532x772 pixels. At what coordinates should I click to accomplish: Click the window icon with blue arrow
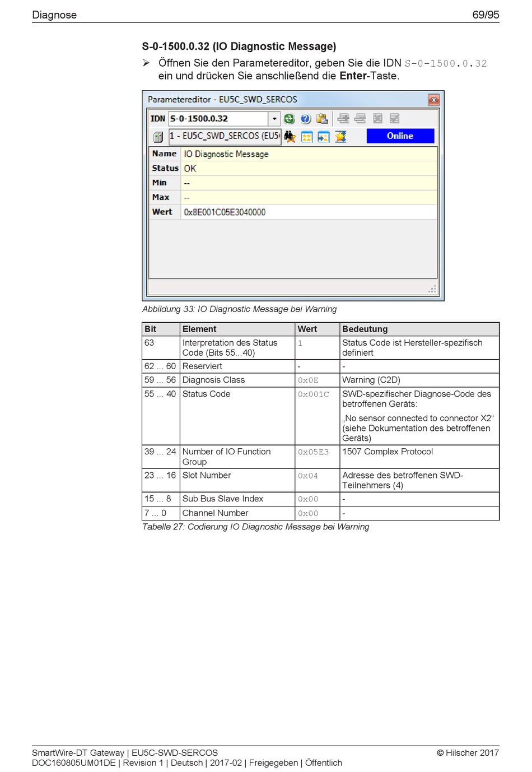(x=323, y=136)
